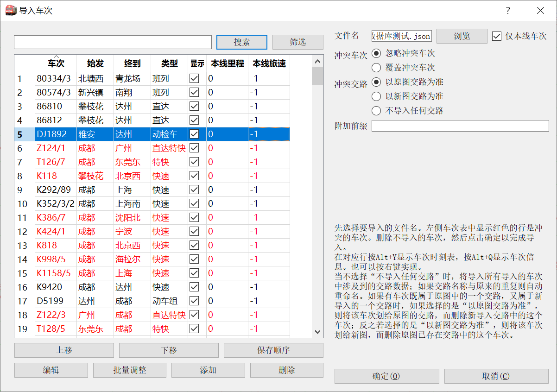Click 动车组 type cell
The width and height of the screenshot is (557, 392).
(170, 301)
